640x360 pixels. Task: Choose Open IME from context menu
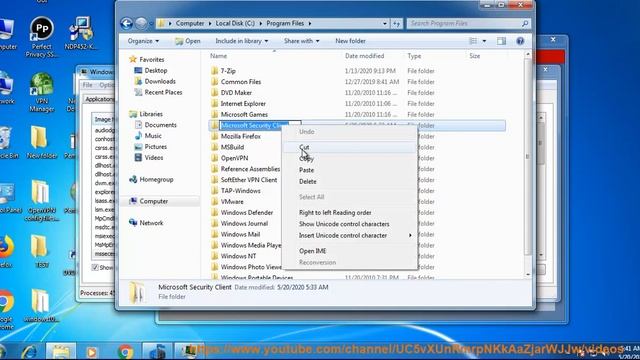[x=349, y=251]
